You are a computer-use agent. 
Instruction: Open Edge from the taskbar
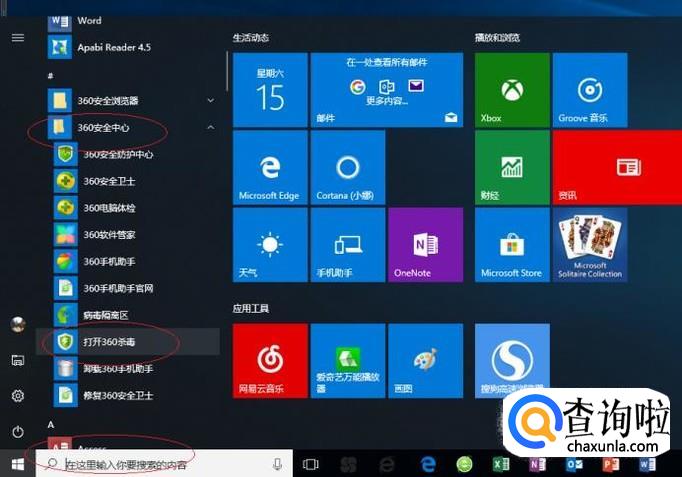click(428, 464)
